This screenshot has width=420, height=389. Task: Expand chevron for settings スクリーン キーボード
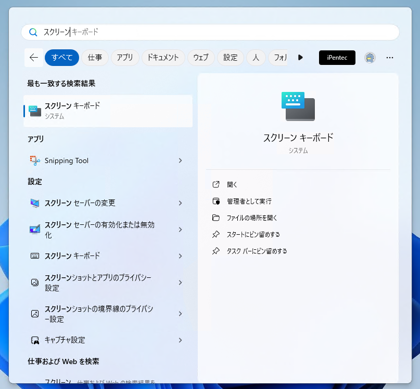click(x=180, y=256)
